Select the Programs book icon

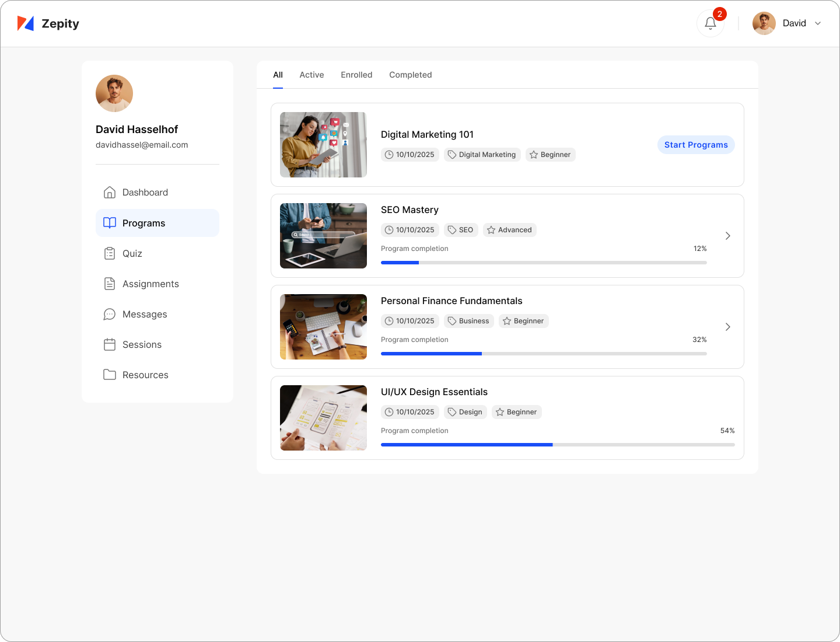click(x=110, y=223)
